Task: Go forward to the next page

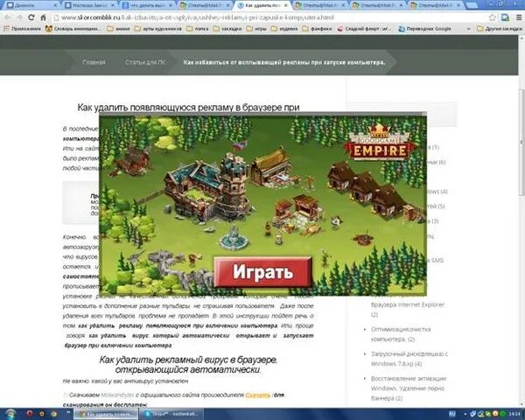Action: 19,17
